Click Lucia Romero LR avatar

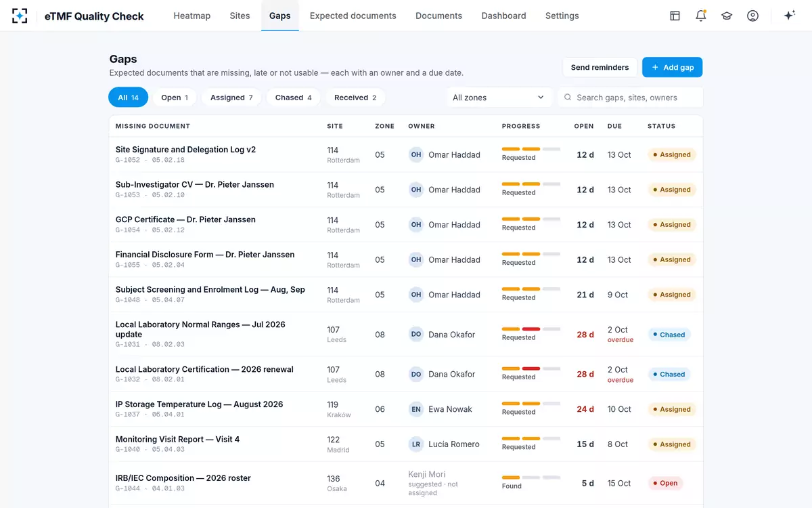(x=416, y=444)
